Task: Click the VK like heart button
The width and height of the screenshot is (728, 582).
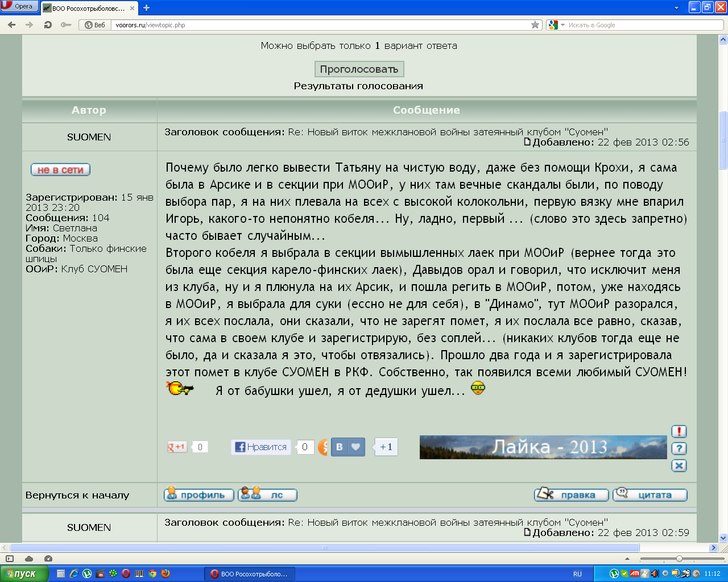Action: coord(355,447)
